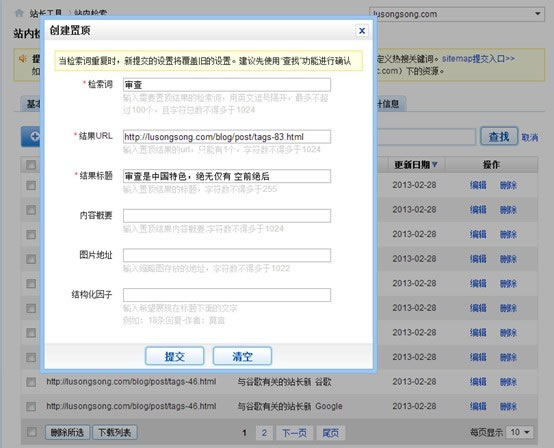Focus the 检索词 input field
Viewport: 554px width, 448px height.
(227, 85)
